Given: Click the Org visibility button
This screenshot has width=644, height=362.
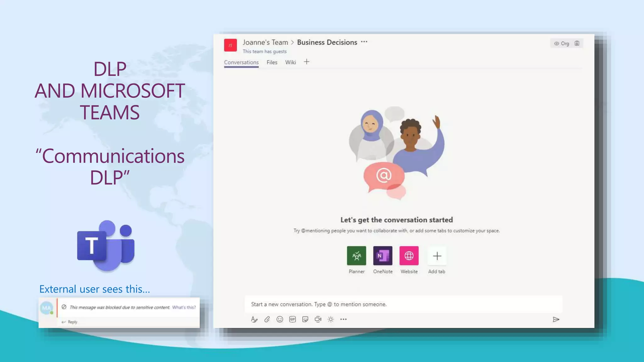Looking at the screenshot, I should point(562,43).
